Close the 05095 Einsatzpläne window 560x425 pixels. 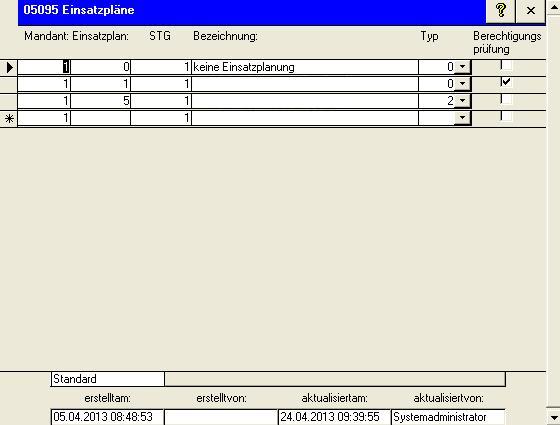click(531, 10)
